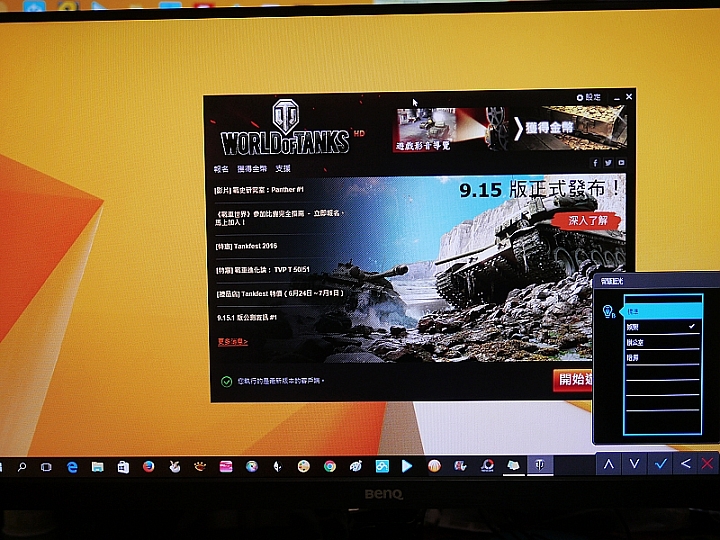Exit the OSD with the red X
Image resolution: width=720 pixels, height=540 pixels.
pyautogui.click(x=708, y=464)
